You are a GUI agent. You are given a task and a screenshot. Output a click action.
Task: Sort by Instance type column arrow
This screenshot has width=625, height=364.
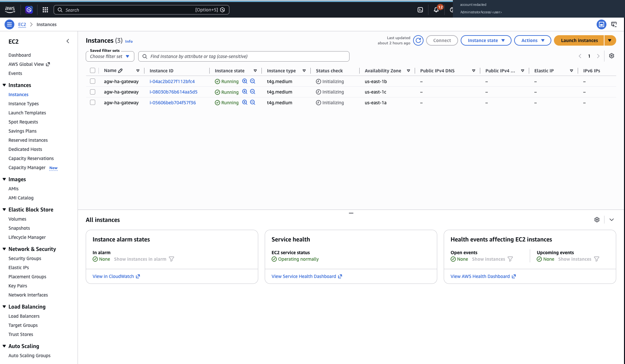click(x=304, y=71)
